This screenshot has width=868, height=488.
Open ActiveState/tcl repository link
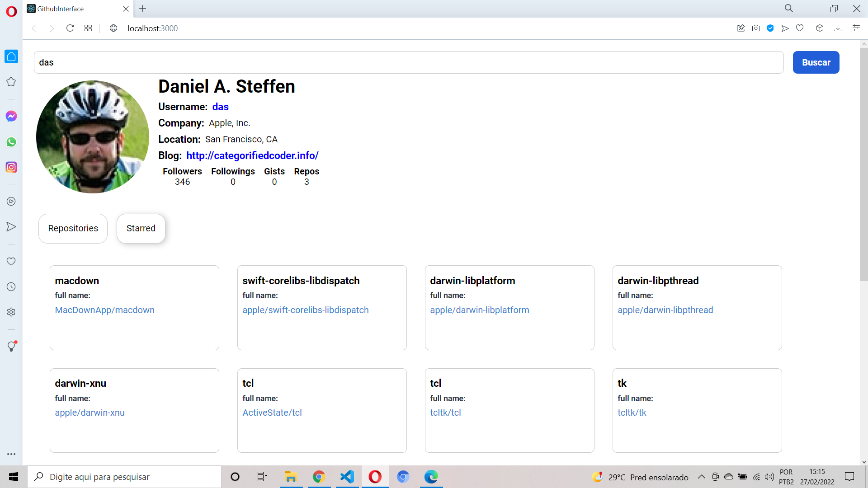(x=272, y=413)
